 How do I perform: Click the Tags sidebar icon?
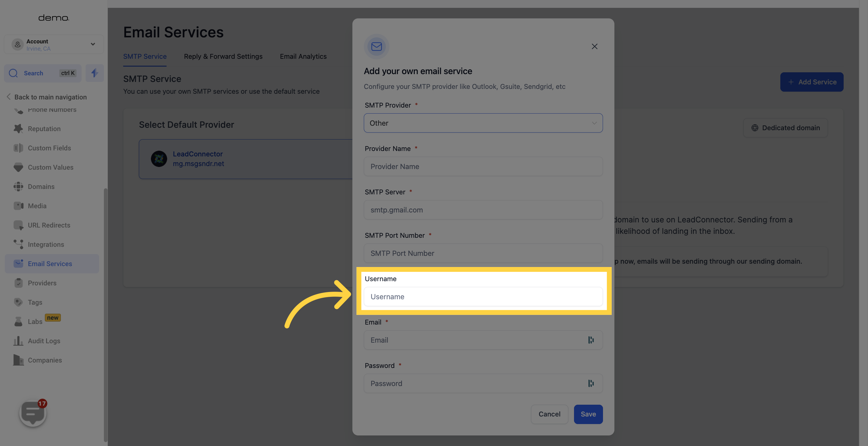pyautogui.click(x=18, y=302)
